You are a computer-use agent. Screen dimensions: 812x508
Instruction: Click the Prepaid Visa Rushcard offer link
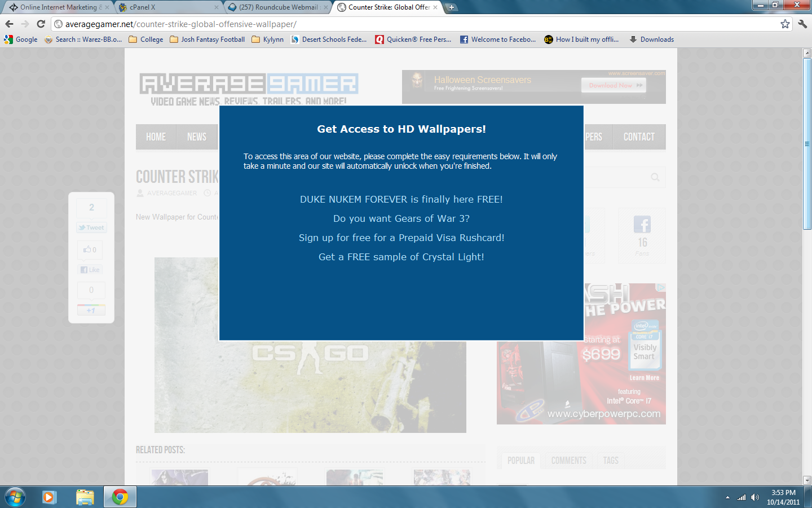point(401,238)
